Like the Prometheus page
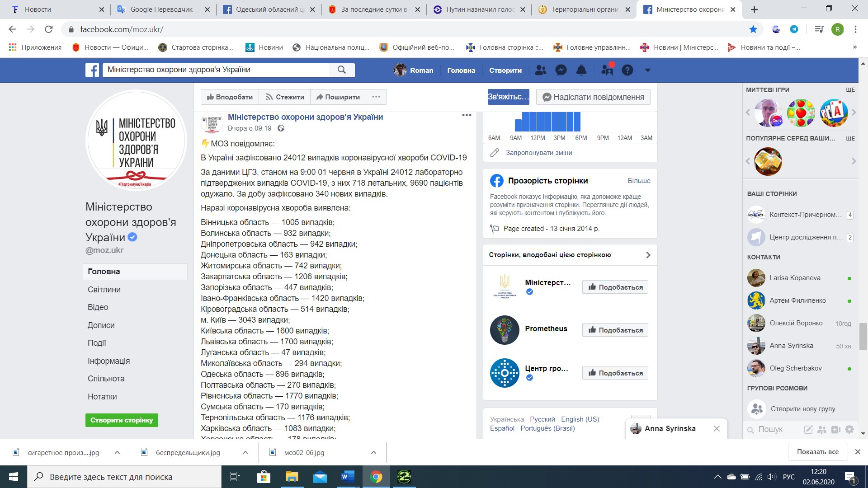The image size is (868, 488). coord(615,330)
